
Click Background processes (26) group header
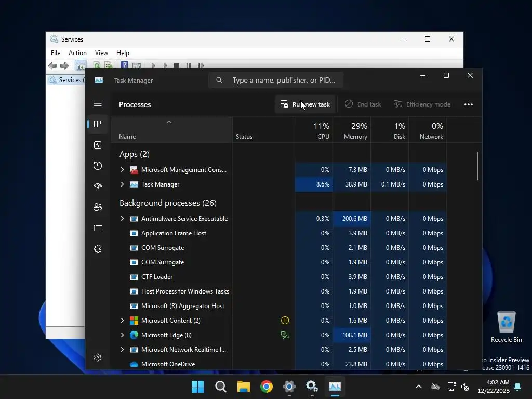click(x=168, y=203)
